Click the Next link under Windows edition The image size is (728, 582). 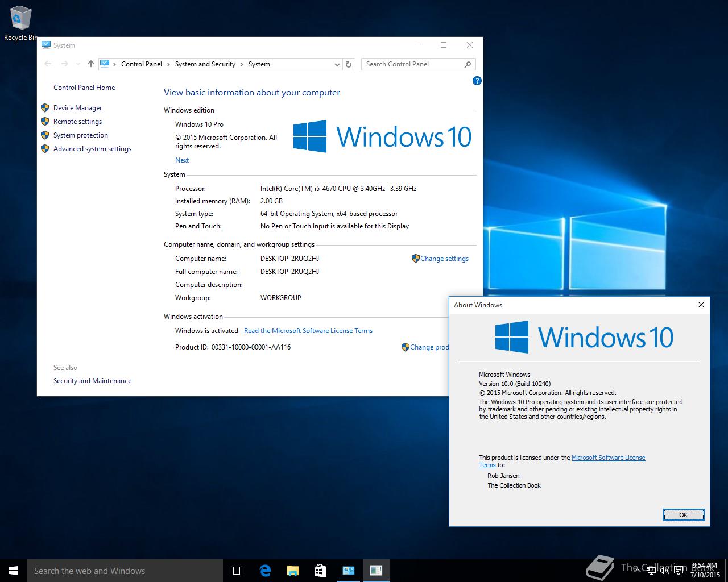(x=182, y=160)
